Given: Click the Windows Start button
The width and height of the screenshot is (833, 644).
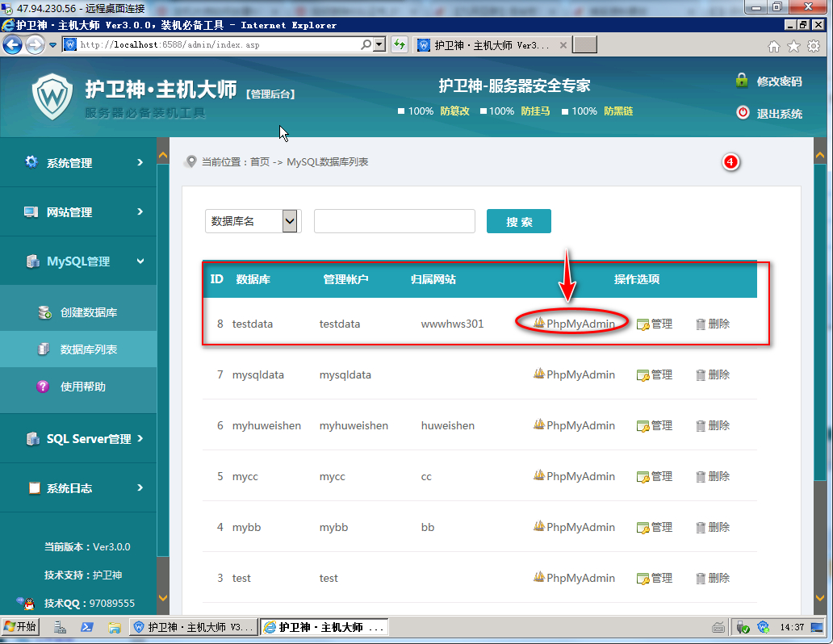Looking at the screenshot, I should click(x=21, y=626).
